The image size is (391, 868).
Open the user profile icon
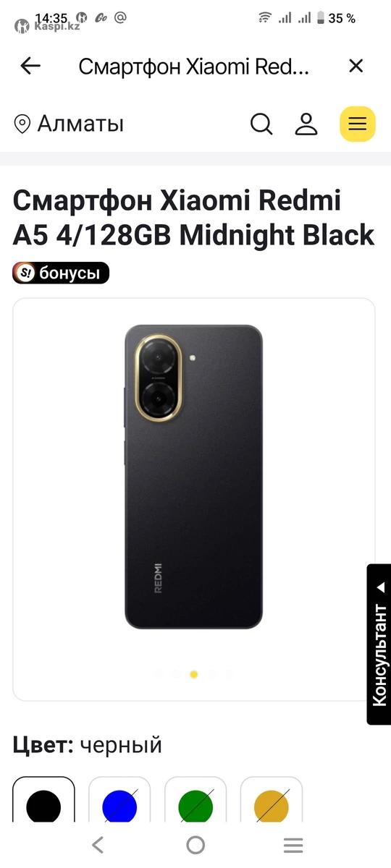pos(306,124)
